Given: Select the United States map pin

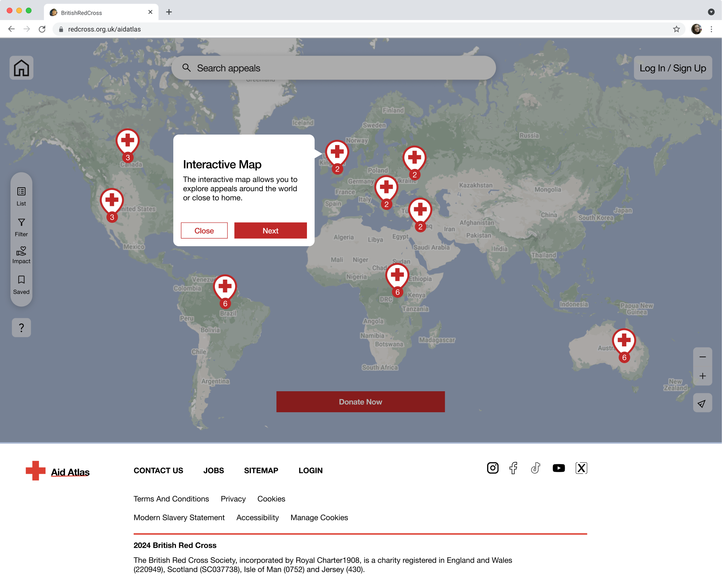Looking at the screenshot, I should point(112,205).
